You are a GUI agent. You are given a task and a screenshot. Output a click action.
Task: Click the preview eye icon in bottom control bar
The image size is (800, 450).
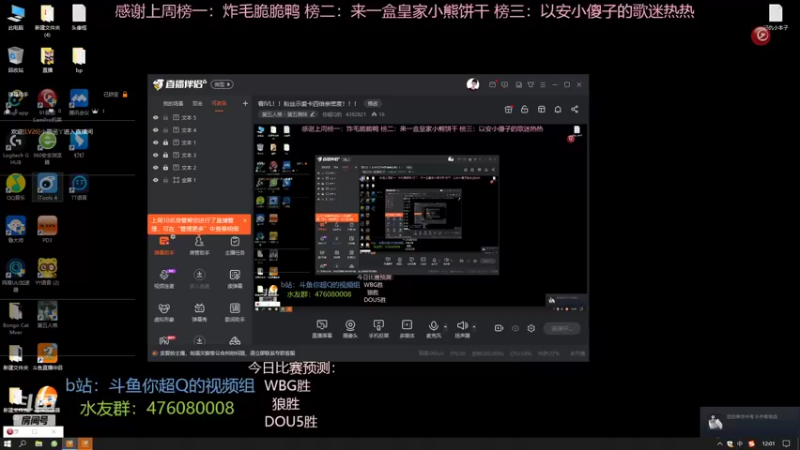pyautogui.click(x=515, y=328)
